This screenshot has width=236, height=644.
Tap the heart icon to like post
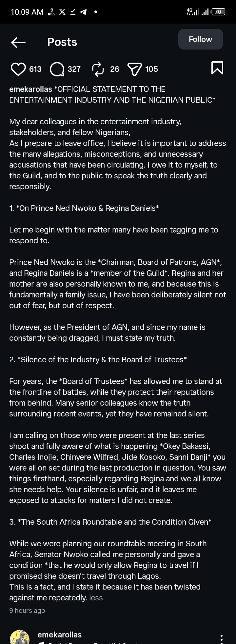(18, 69)
